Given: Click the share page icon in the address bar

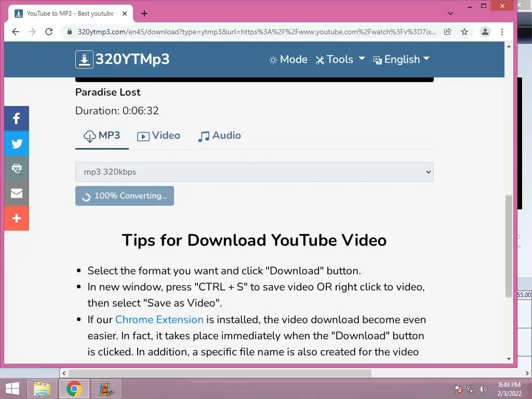Looking at the screenshot, I should [447, 32].
